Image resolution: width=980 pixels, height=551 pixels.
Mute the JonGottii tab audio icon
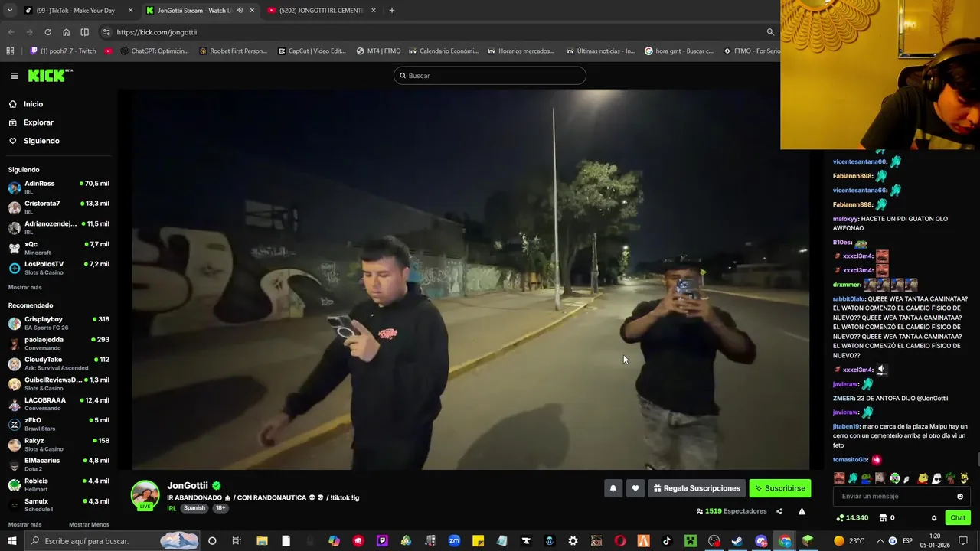point(240,11)
